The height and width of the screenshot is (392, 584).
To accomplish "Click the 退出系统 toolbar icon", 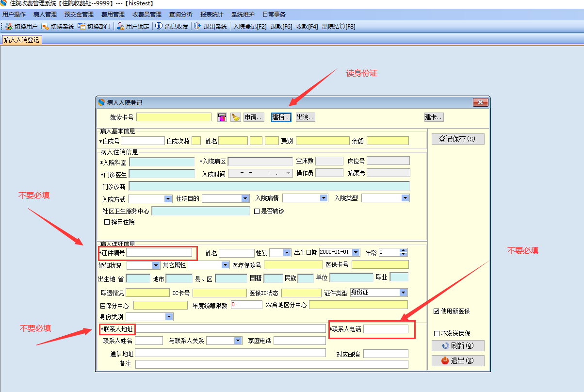I will pyautogui.click(x=197, y=27).
